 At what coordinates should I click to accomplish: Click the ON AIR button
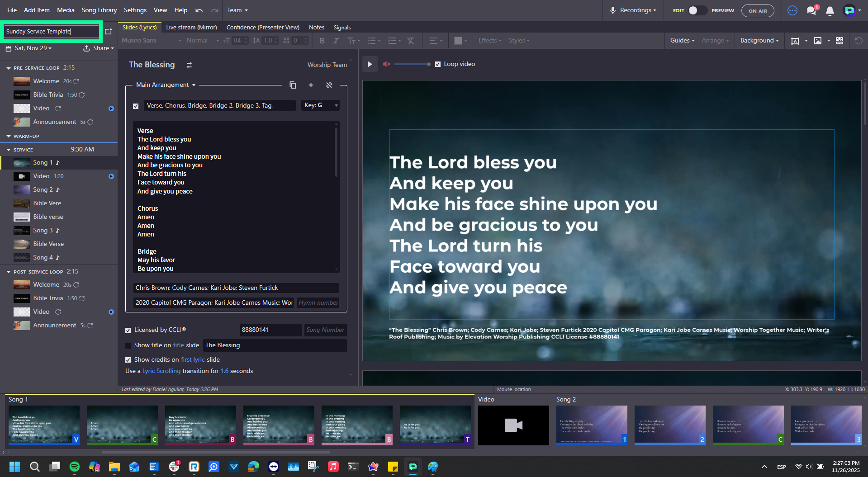click(x=758, y=11)
